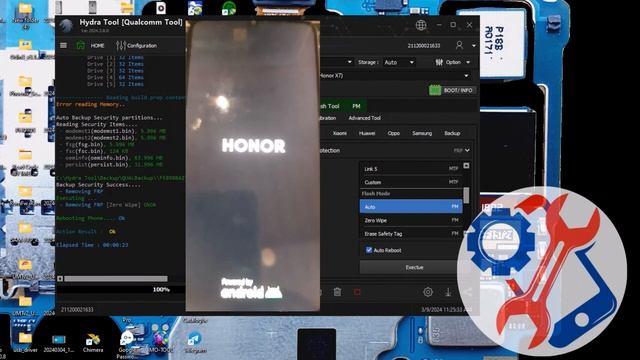Viewport: 640px width, 360px height.
Task: Click the Hydra Tool dragon logo
Action: 66,25
